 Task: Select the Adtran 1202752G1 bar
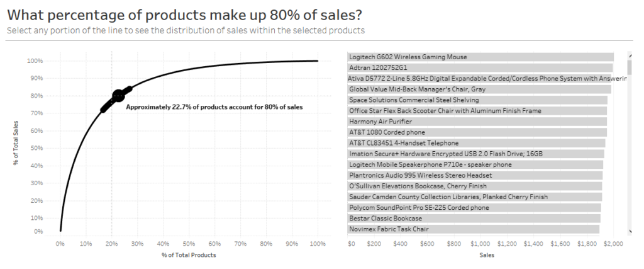(480, 67)
